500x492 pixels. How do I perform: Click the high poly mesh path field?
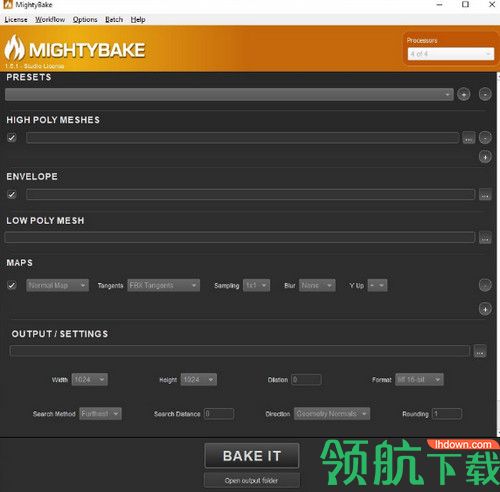[243, 138]
